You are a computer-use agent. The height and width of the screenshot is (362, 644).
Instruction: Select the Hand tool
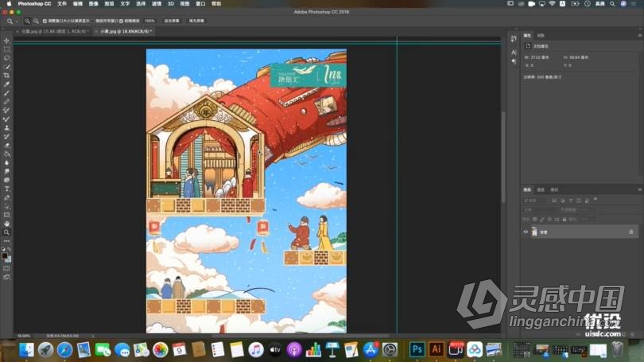(x=6, y=224)
